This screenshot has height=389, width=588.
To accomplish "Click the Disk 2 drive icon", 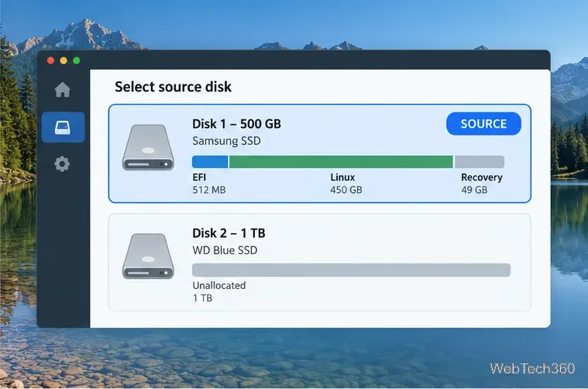I will click(148, 256).
